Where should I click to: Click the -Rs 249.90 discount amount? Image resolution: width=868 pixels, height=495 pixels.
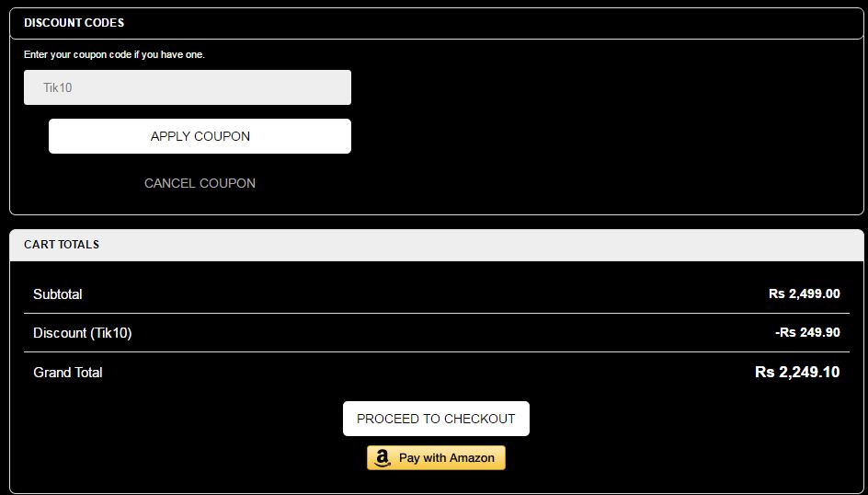tap(807, 333)
